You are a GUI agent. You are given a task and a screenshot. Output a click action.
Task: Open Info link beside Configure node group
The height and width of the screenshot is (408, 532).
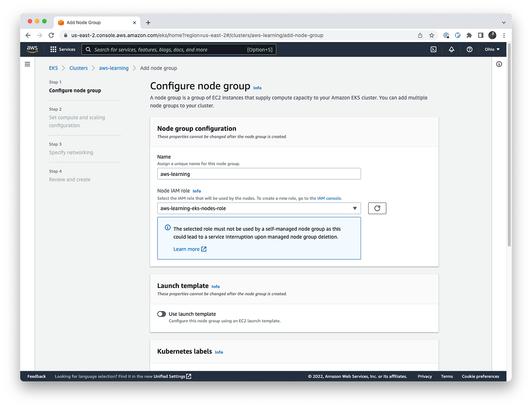(258, 88)
